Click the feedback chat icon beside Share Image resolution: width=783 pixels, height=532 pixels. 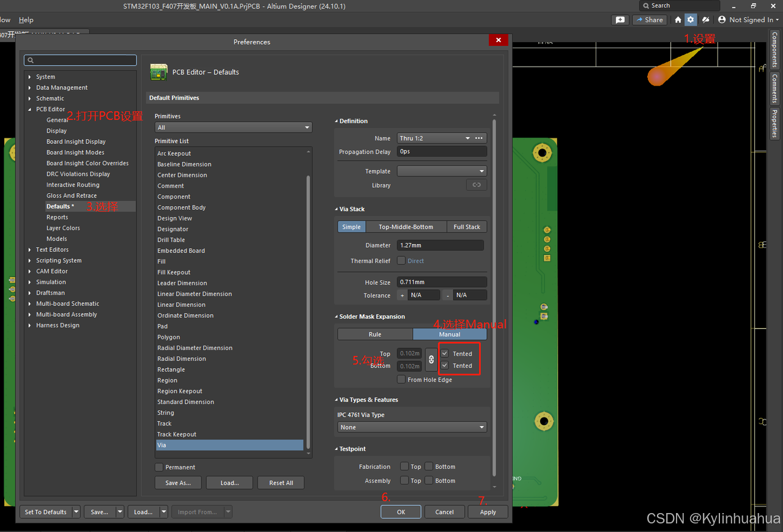[620, 20]
